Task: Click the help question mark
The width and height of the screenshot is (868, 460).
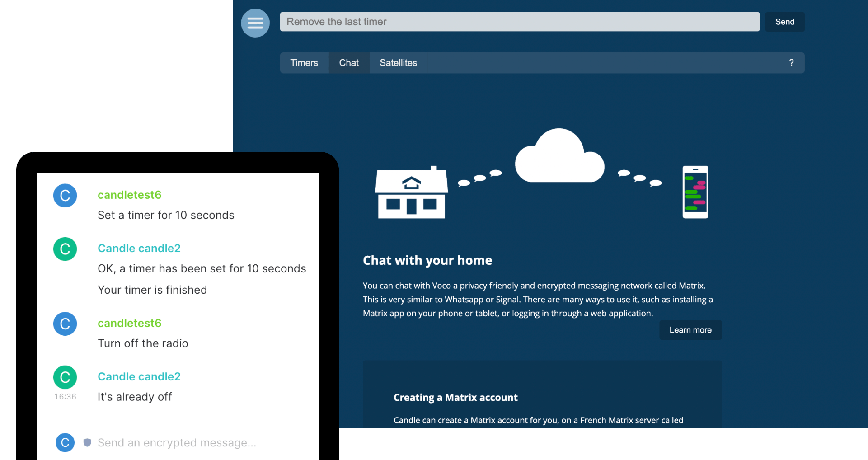Action: (791, 63)
